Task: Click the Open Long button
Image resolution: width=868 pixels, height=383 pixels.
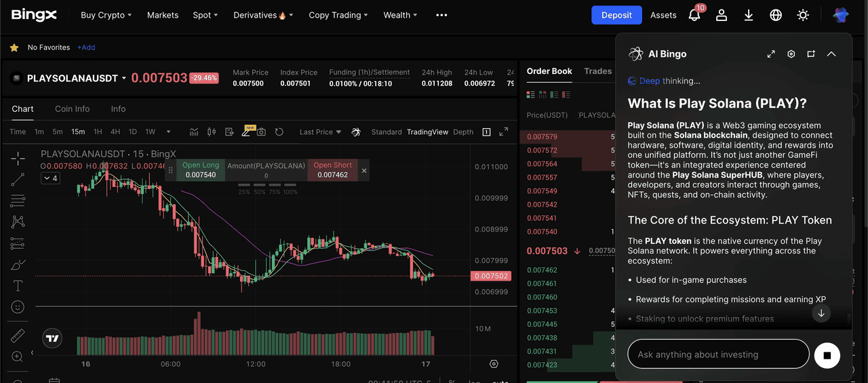Action: pyautogui.click(x=201, y=170)
